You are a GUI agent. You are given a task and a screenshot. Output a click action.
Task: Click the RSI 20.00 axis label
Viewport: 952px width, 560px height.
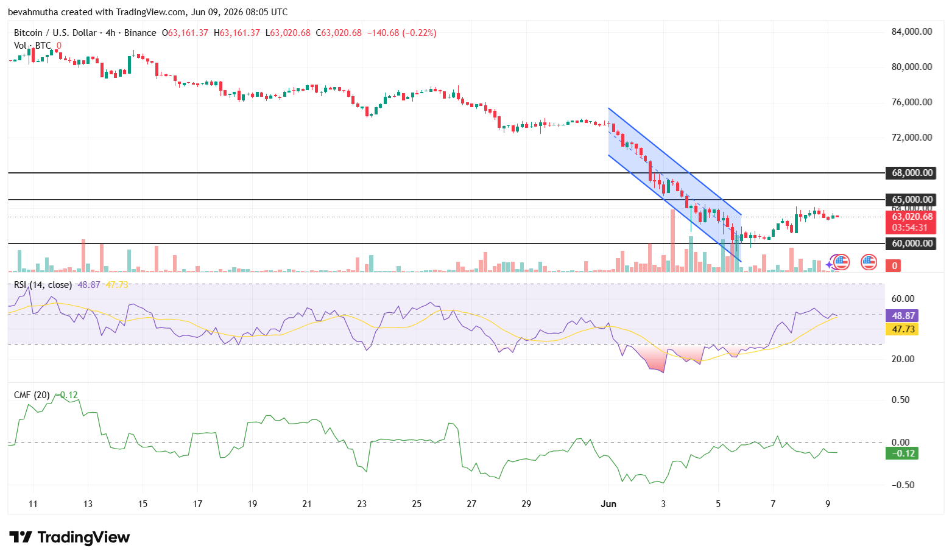[903, 359]
